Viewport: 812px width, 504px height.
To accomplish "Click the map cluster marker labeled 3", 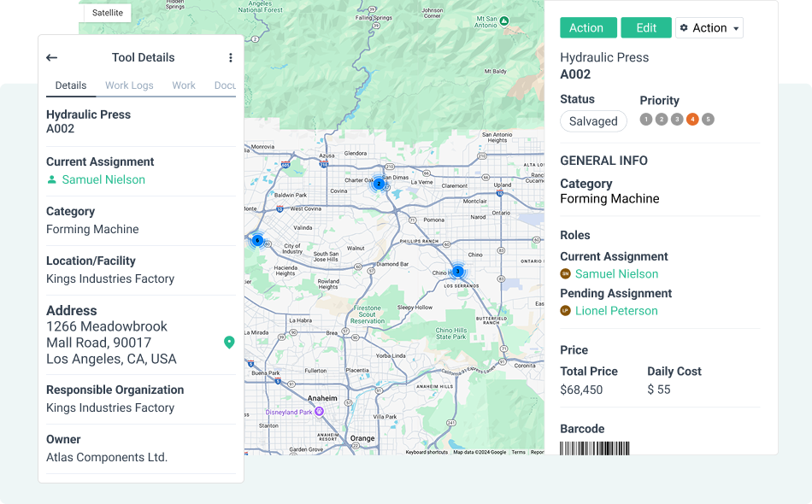I will tap(457, 272).
